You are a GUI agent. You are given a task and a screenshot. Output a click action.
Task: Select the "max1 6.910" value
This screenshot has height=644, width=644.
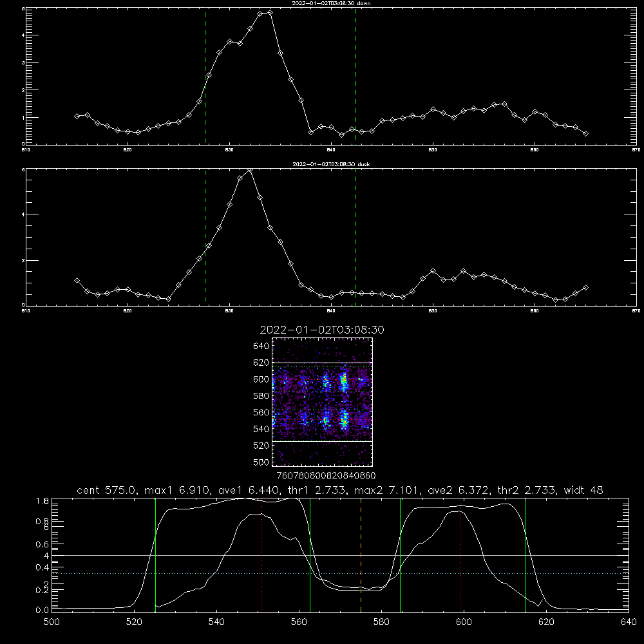click(177, 490)
